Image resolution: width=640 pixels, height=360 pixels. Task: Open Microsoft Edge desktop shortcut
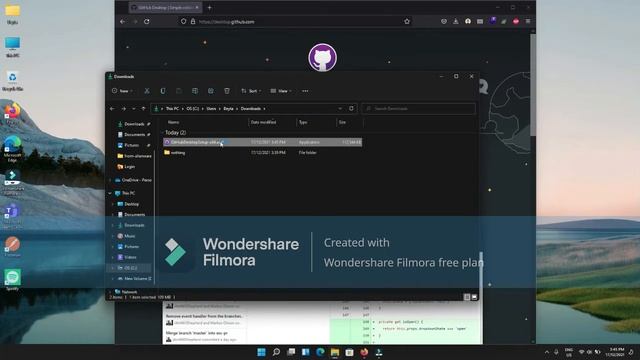coord(12,149)
